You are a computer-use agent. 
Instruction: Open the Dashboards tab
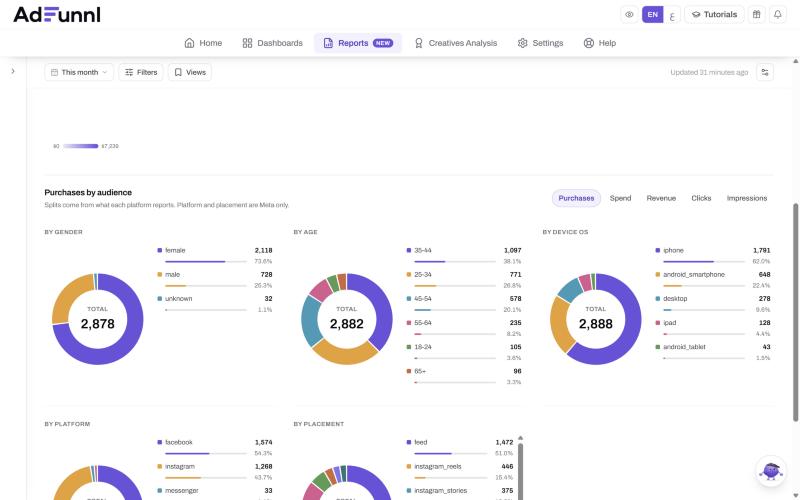click(272, 43)
